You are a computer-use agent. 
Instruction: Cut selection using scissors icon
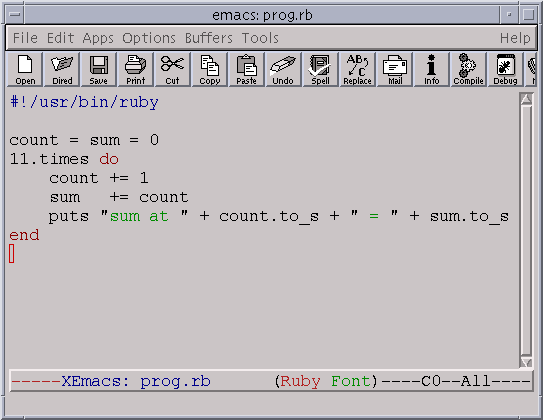click(x=172, y=70)
